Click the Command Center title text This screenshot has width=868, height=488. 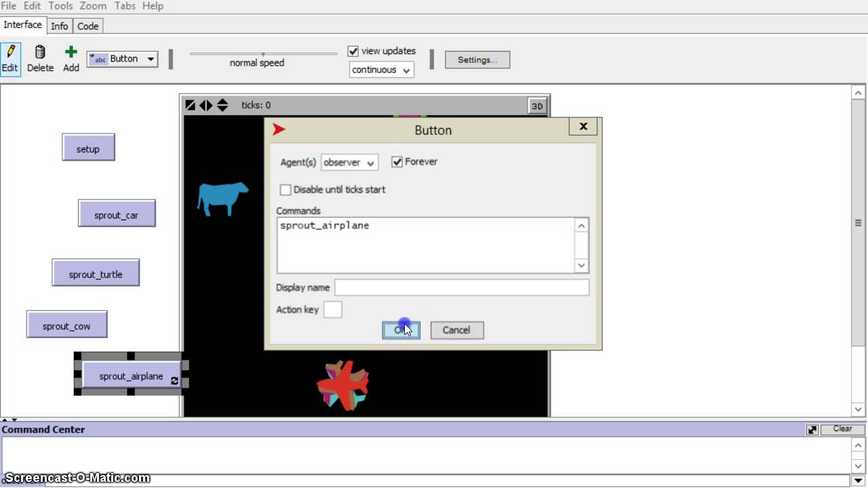[43, 429]
